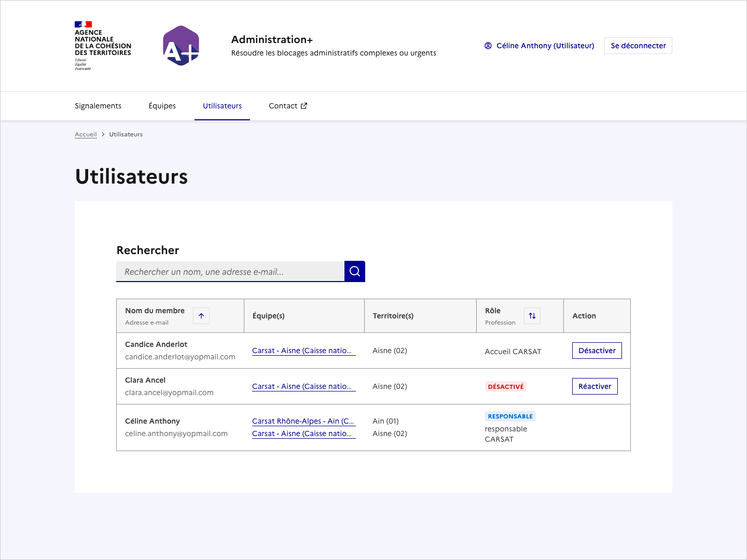Click the Se déconnecter button

(x=638, y=46)
